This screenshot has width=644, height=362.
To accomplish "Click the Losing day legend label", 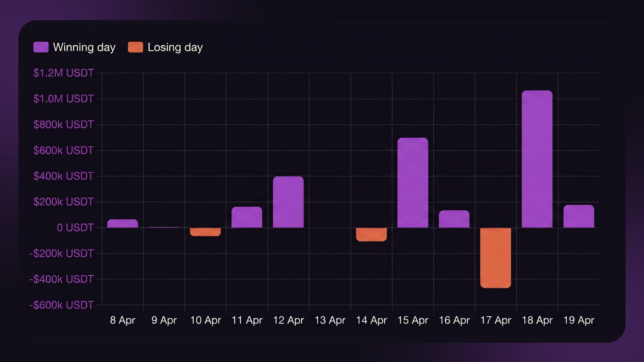I will [x=175, y=47].
